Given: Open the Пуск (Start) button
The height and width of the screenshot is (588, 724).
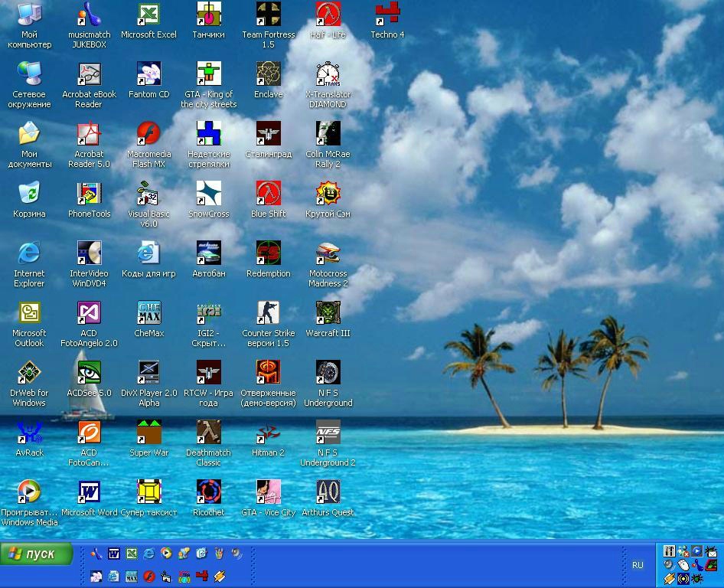Looking at the screenshot, I should [37, 554].
